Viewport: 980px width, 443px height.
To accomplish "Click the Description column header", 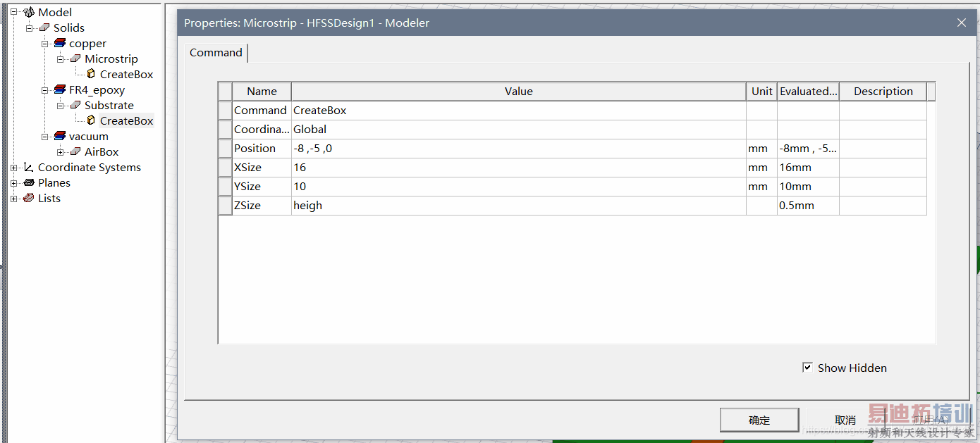I will pos(883,92).
